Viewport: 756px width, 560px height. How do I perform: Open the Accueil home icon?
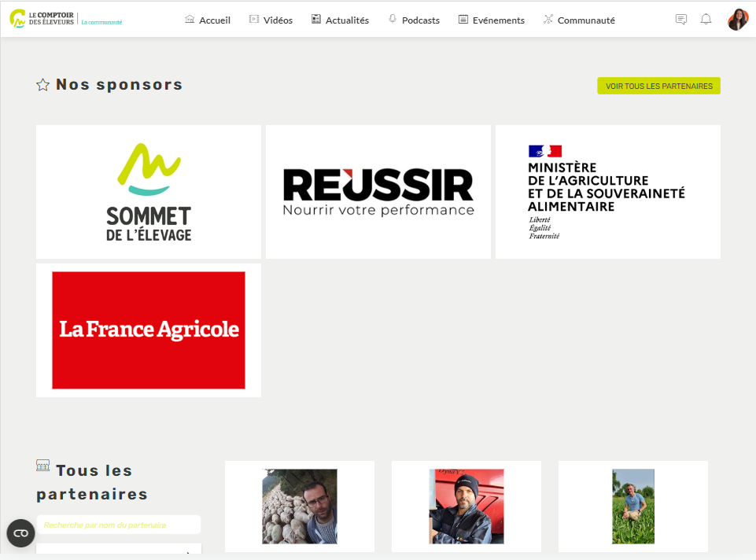(190, 20)
